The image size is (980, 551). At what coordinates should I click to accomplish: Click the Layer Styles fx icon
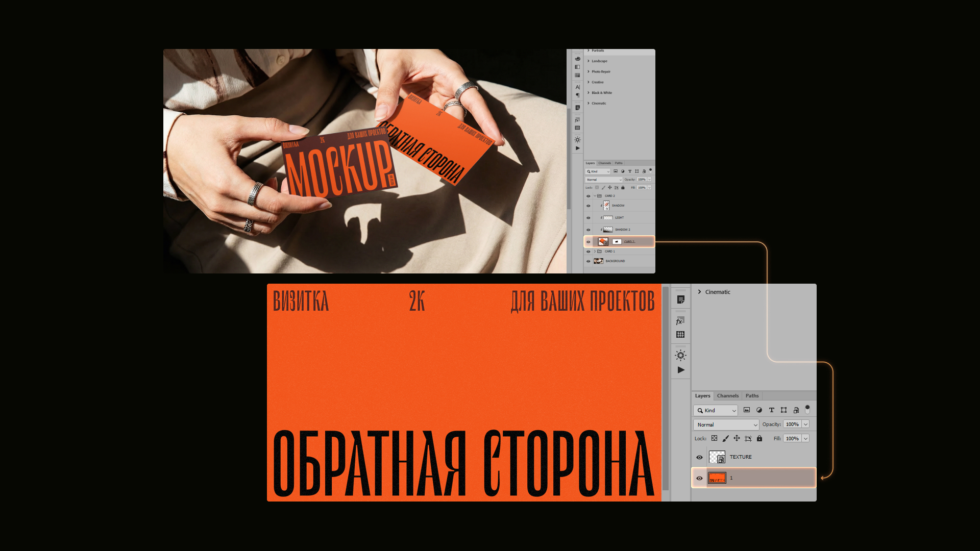(680, 320)
